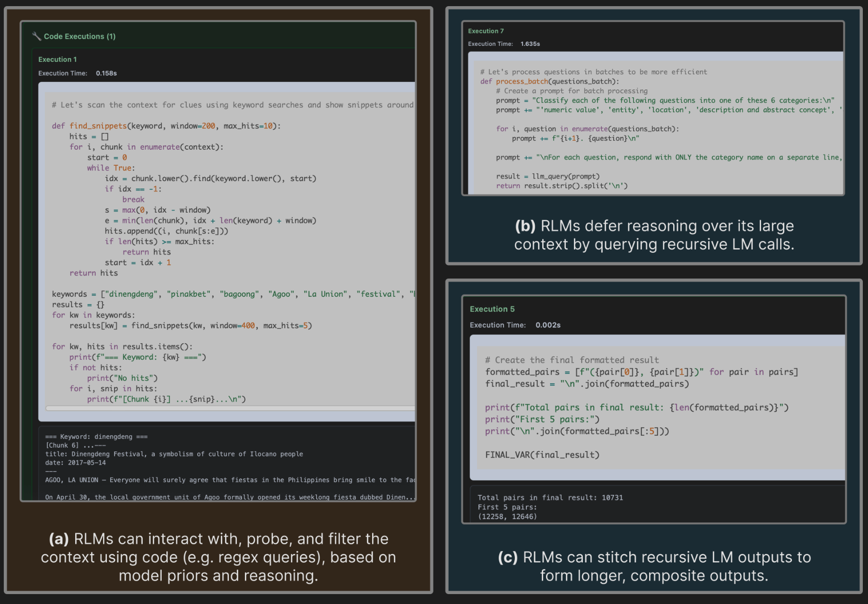
Task: Click the horizontal scrollbar under Execution 1 code
Action: 230,408
